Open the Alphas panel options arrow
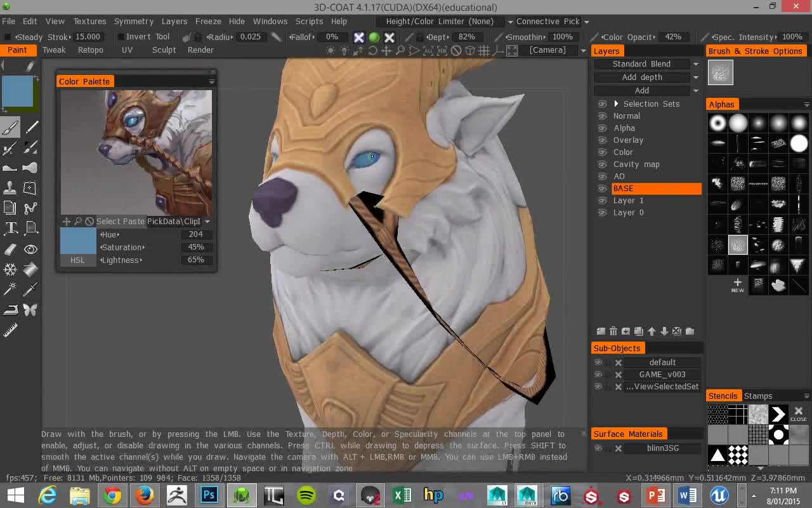 coord(806,104)
